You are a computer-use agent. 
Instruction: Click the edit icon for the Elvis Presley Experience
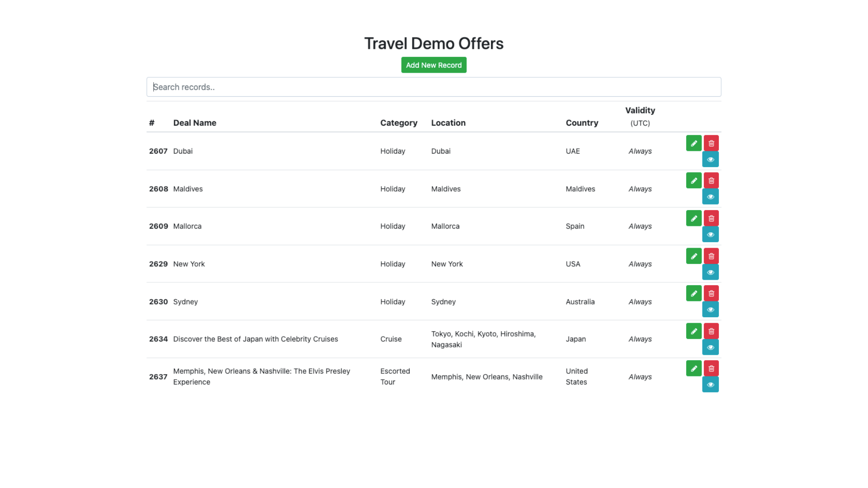click(x=694, y=368)
